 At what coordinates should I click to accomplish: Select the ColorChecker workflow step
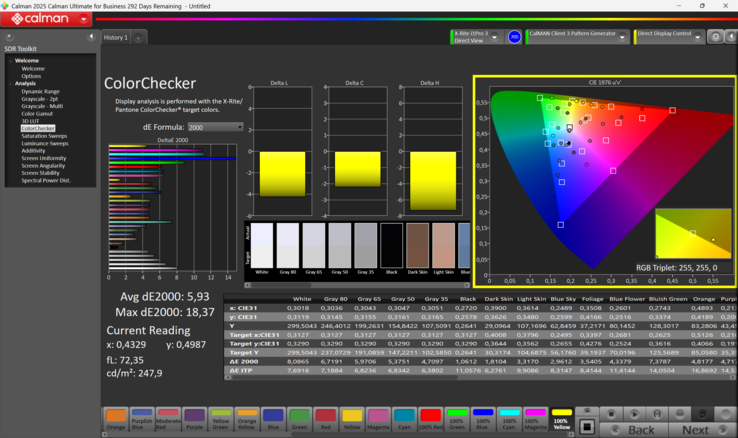pyautogui.click(x=38, y=128)
